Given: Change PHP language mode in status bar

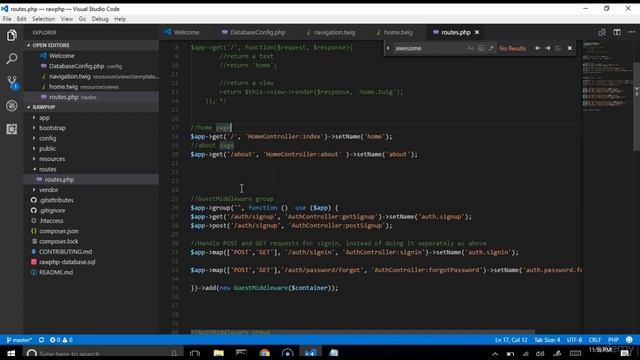Looking at the screenshot, I should tap(613, 340).
